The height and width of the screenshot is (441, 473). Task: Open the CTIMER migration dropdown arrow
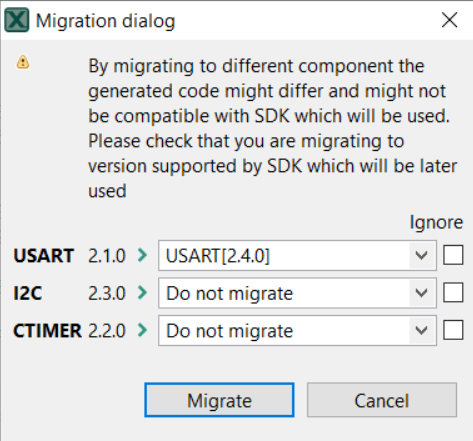(x=422, y=331)
